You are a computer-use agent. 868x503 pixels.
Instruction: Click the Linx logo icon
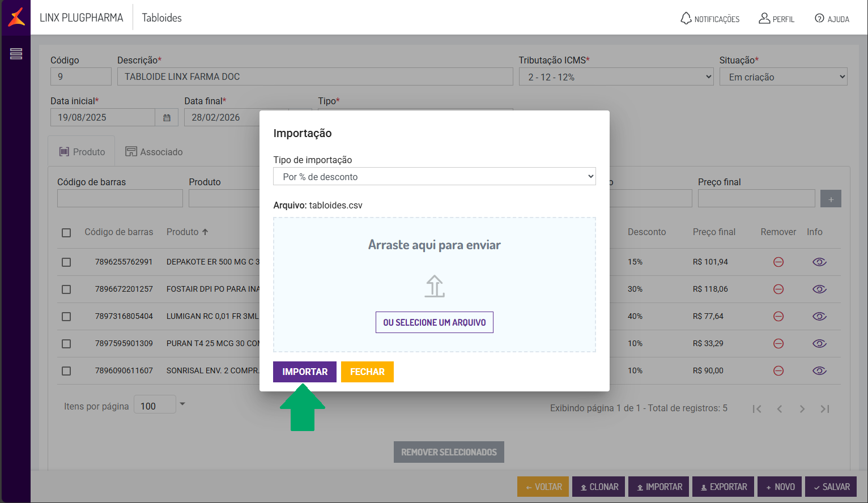16,17
